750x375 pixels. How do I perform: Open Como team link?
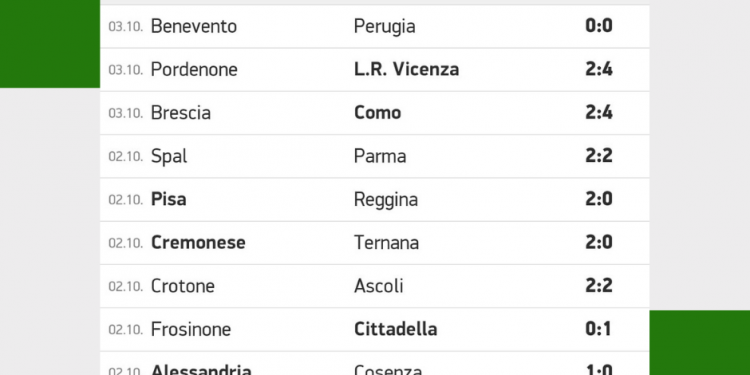377,113
